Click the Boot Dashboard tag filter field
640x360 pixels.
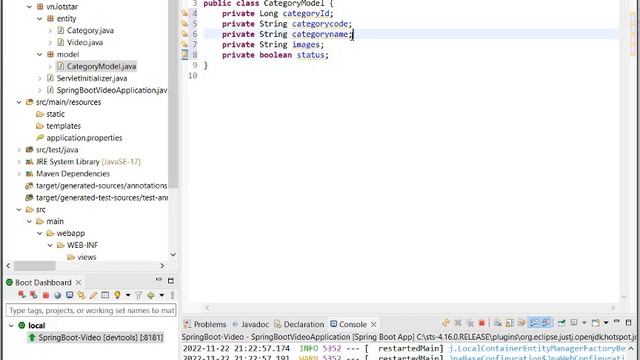[x=91, y=310]
